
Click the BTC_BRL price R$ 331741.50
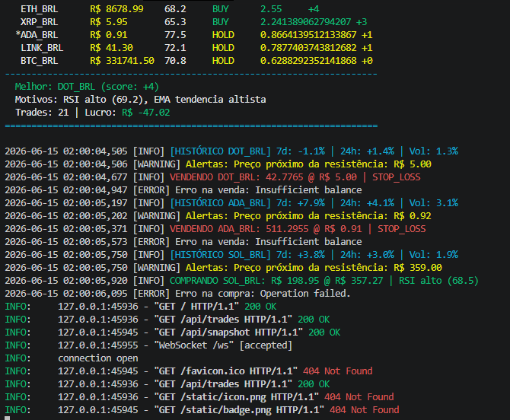tap(122, 61)
